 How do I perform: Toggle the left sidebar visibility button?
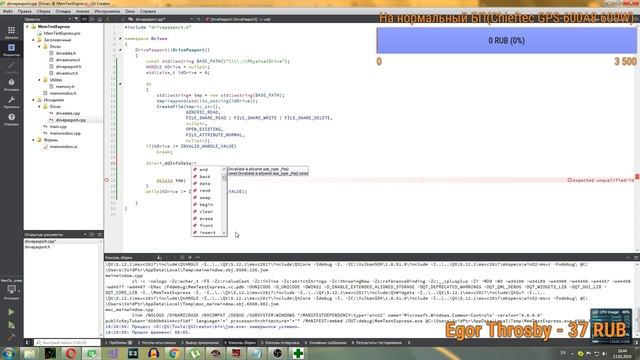[x=28, y=343]
